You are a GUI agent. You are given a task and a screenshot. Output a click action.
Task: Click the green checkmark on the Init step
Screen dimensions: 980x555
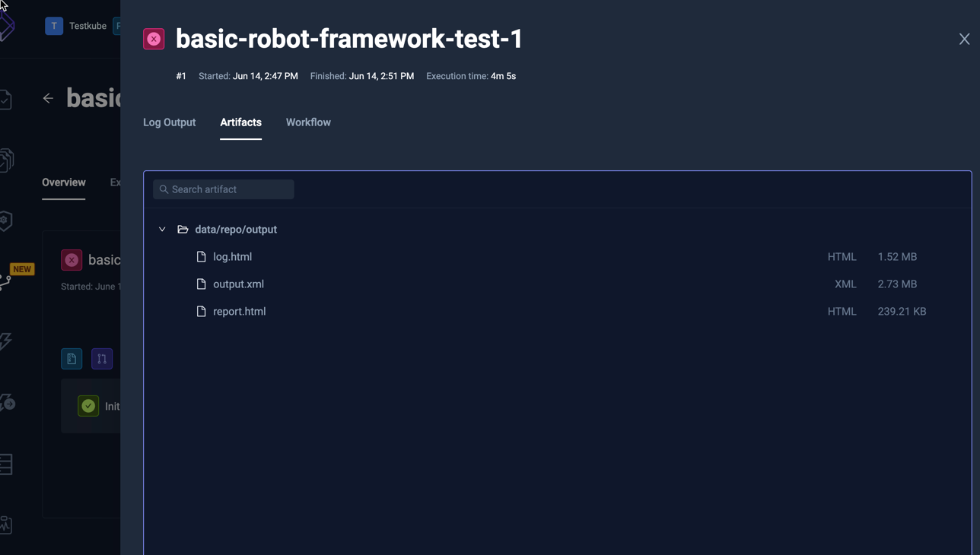tap(87, 405)
